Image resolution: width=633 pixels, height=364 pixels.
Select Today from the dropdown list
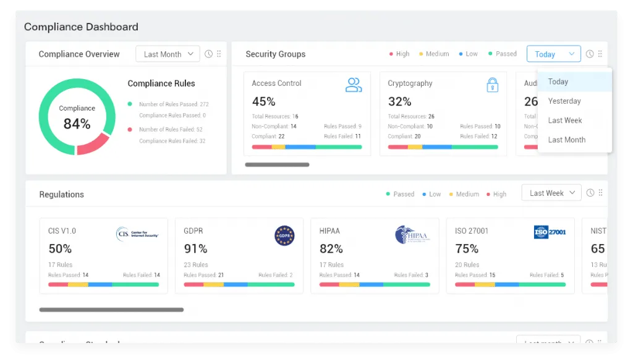point(575,82)
